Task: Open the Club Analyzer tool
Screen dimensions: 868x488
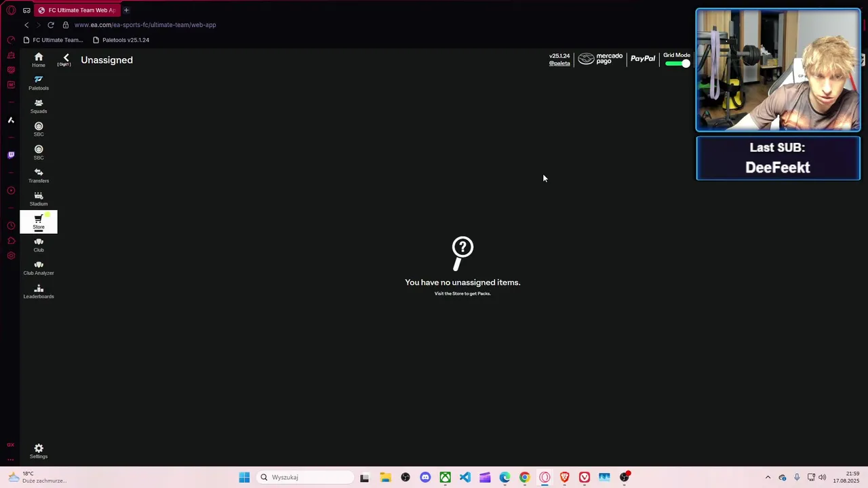Action: click(39, 268)
